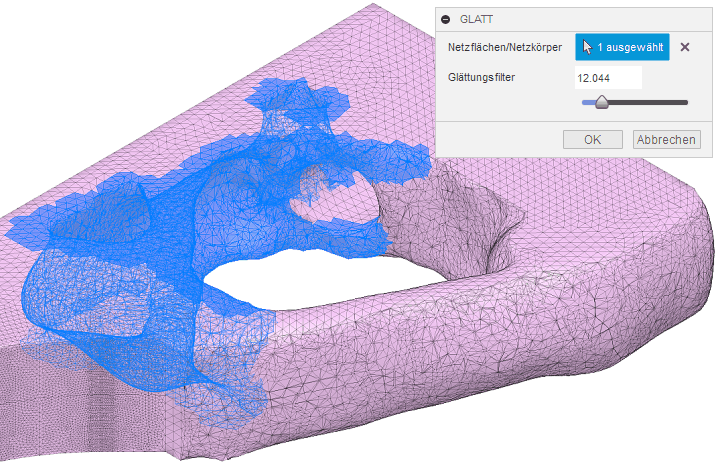Screen dimensions: 716x464
Task: Clear the mesh selection with the X icon
Action: 685,47
